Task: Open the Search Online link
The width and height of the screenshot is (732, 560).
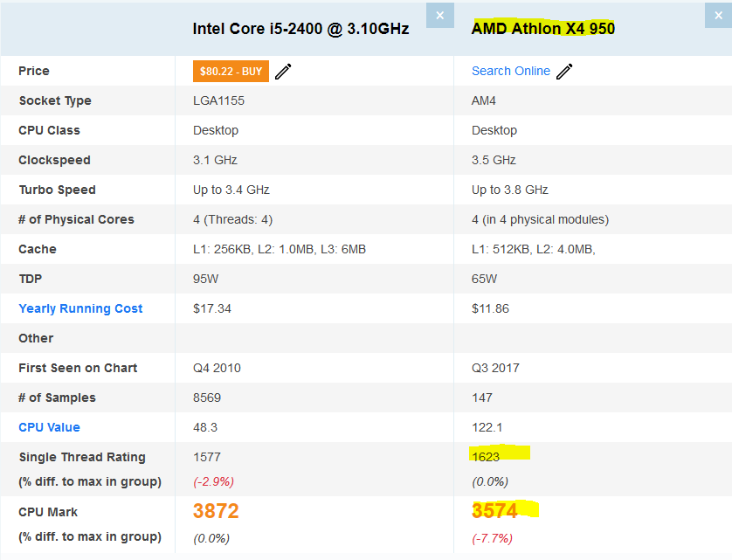Action: pyautogui.click(x=511, y=71)
